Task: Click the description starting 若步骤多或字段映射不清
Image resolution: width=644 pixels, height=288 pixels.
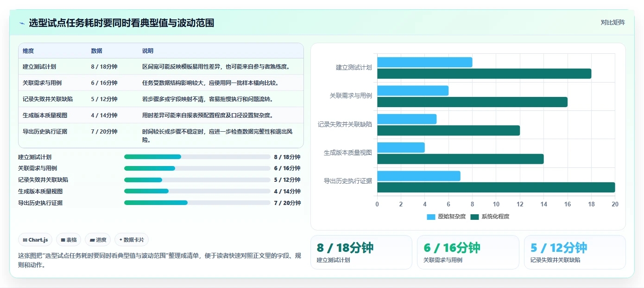Action: click(208, 99)
